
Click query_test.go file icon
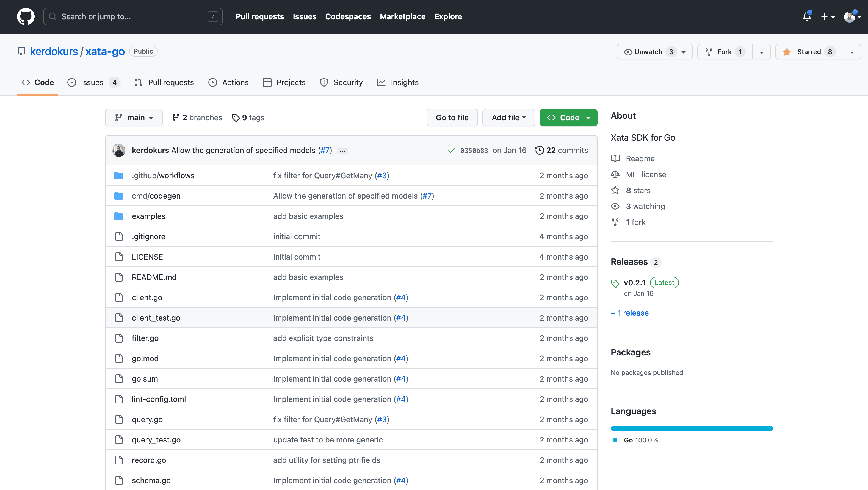coord(119,439)
